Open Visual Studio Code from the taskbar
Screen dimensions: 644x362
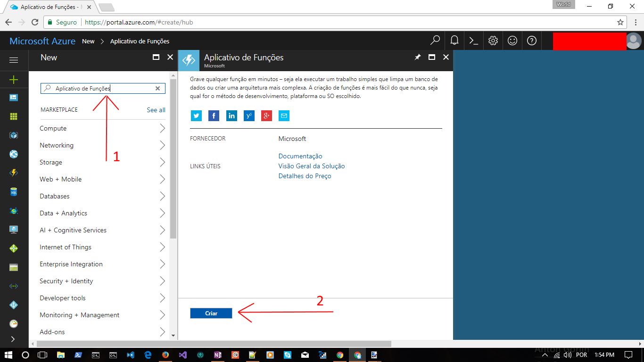point(131,355)
